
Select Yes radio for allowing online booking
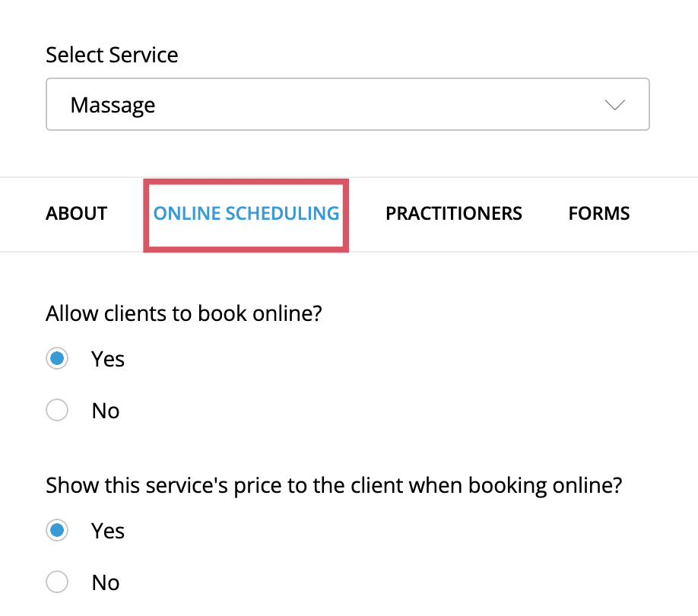(x=57, y=358)
